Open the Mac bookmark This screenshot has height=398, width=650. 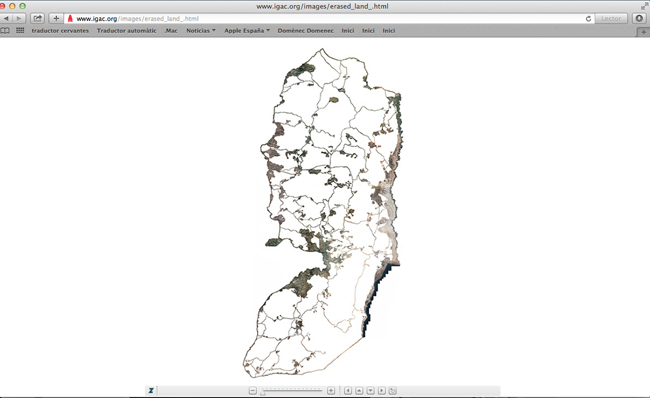[171, 31]
